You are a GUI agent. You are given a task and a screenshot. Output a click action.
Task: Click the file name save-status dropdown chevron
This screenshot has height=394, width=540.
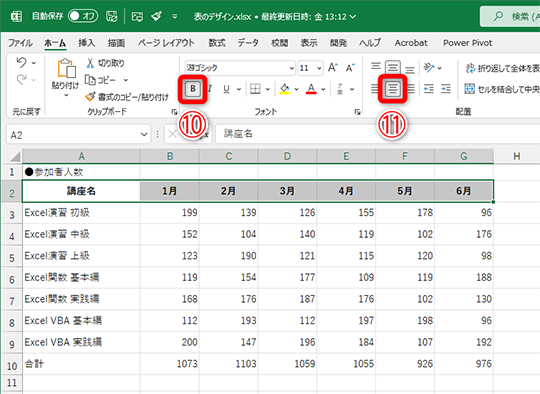tap(353, 17)
